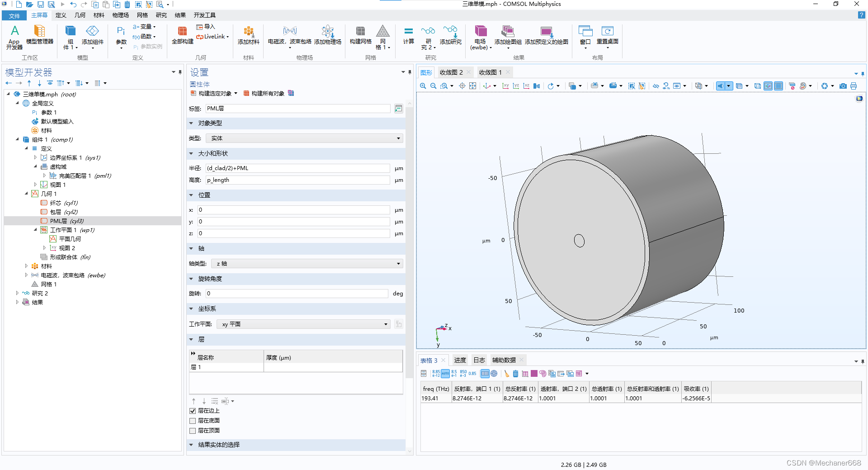This screenshot has height=470, width=868.
Task: Click Build All (全部构建) geometry
Action: pos(182,35)
